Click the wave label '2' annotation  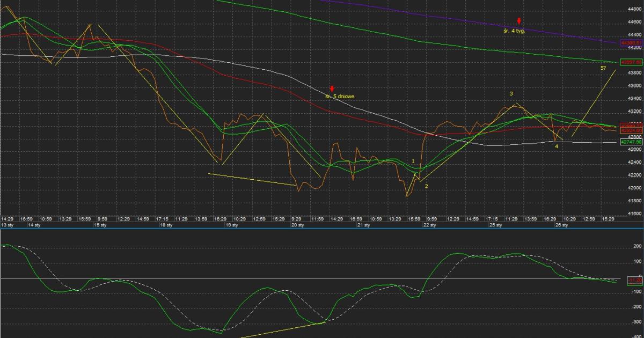tap(426, 186)
